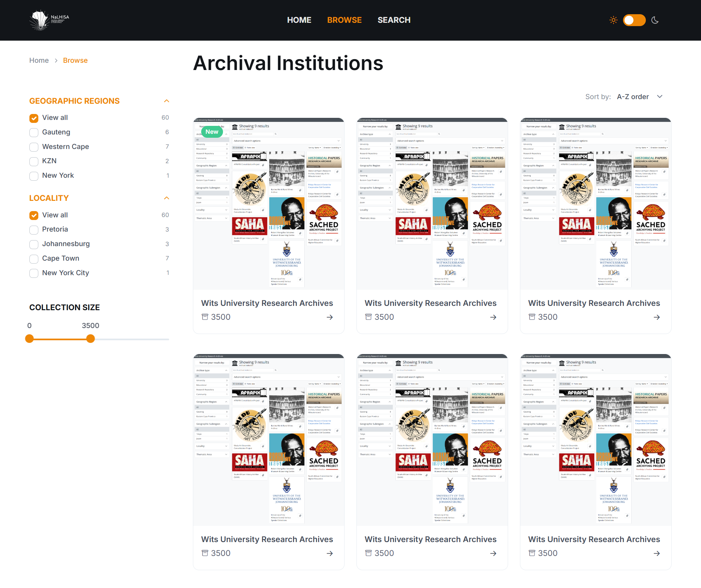Check the New York region filter

(x=34, y=176)
